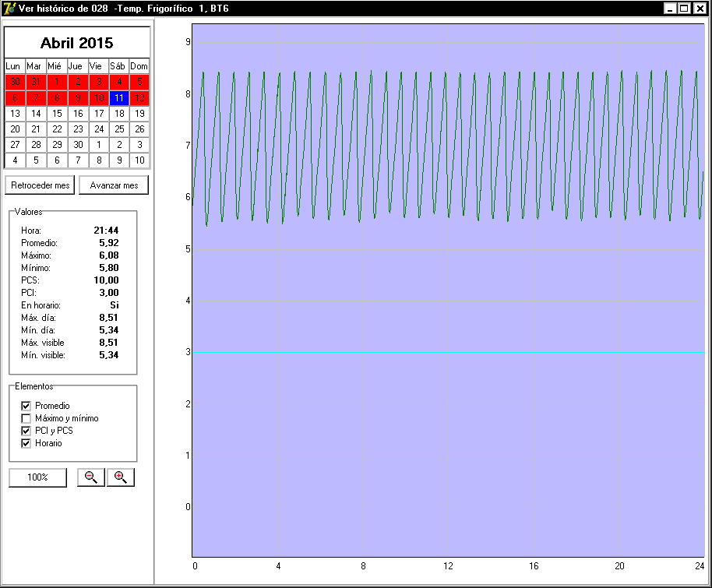Select calendar day 28
The width and height of the screenshot is (712, 588).
36,144
